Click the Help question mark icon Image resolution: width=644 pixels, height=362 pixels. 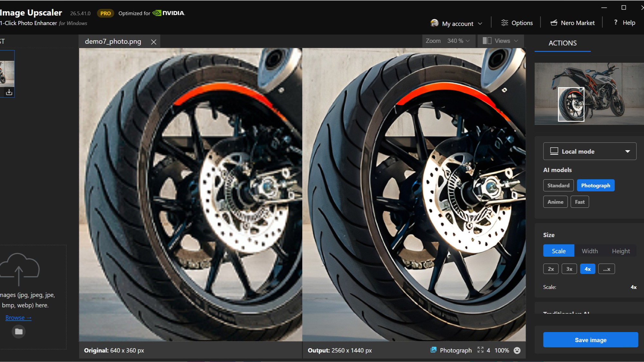click(616, 22)
